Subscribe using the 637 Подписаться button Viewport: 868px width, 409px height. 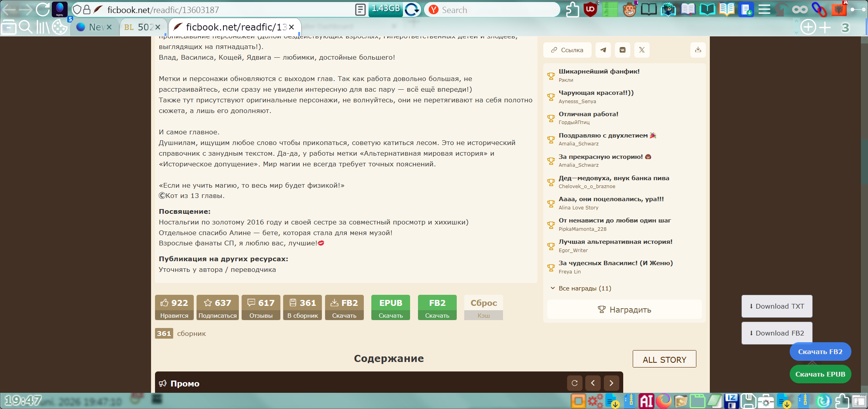tap(217, 307)
